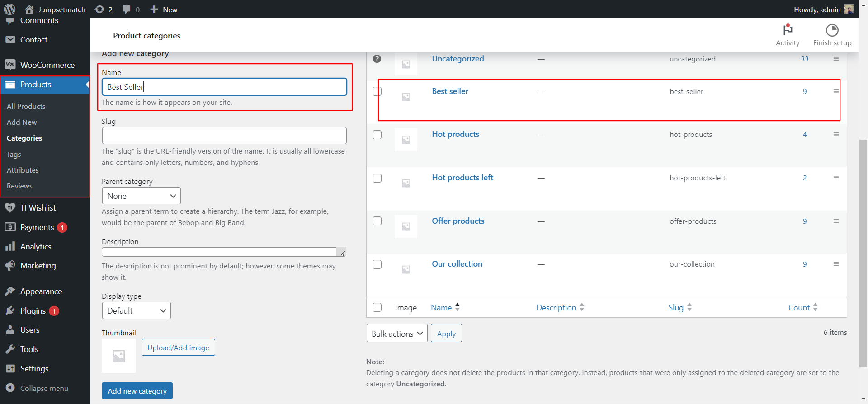Go to the WooCommerce menu

click(x=47, y=65)
